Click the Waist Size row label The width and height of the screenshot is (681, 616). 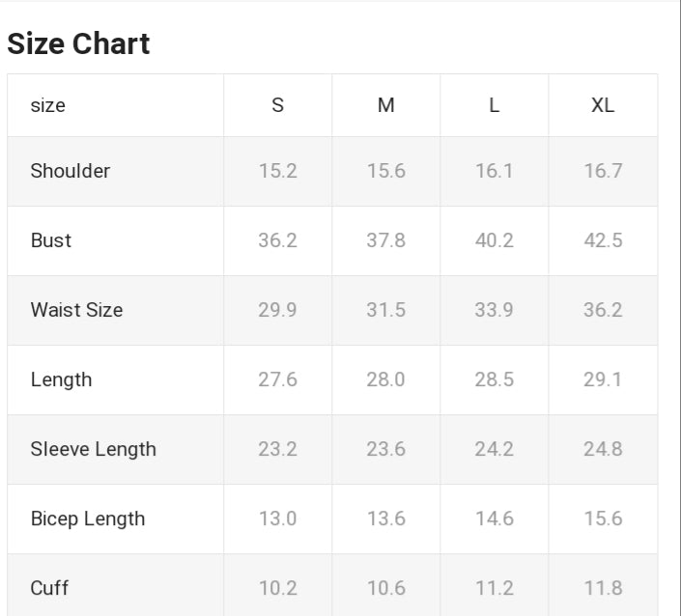(76, 310)
